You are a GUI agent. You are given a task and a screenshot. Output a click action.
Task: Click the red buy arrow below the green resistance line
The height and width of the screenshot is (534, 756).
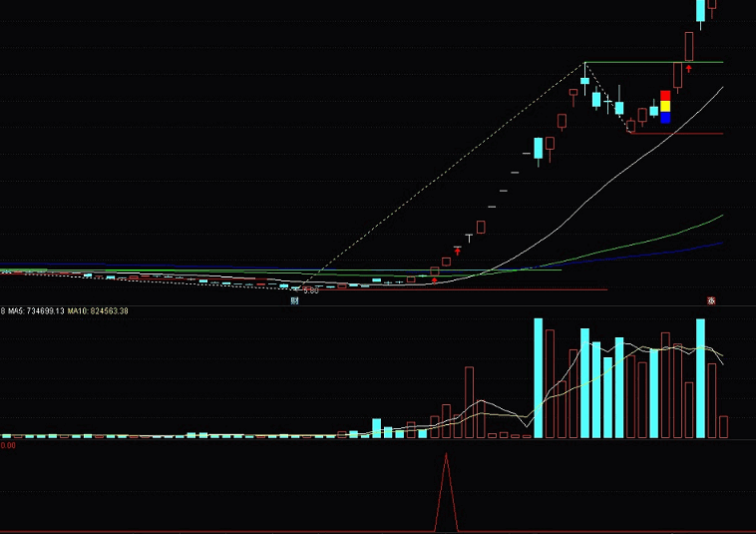click(688, 69)
